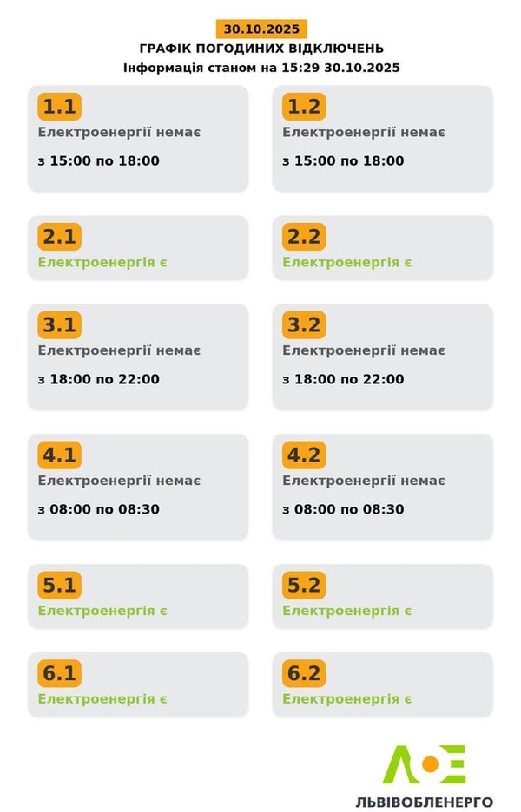Click the ЛЬВІВОБЛЕНЕРГО company name text
The width and height of the screenshot is (521, 812).
tap(425, 802)
